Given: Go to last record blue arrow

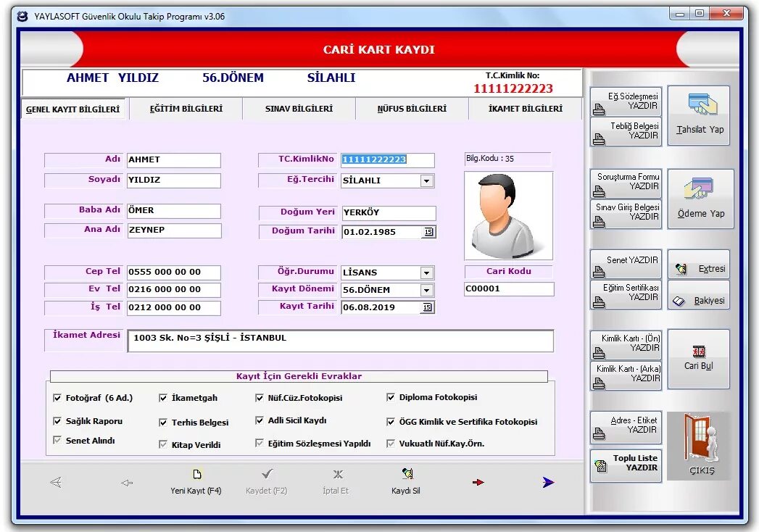Looking at the screenshot, I should [x=548, y=482].
